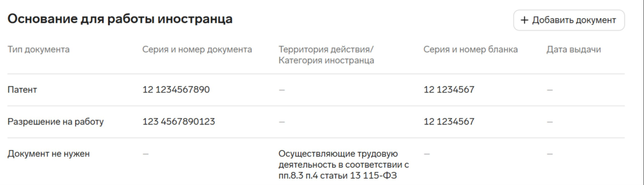Click work permit number 123 4567890123
This screenshot has width=644, height=185.
179,122
